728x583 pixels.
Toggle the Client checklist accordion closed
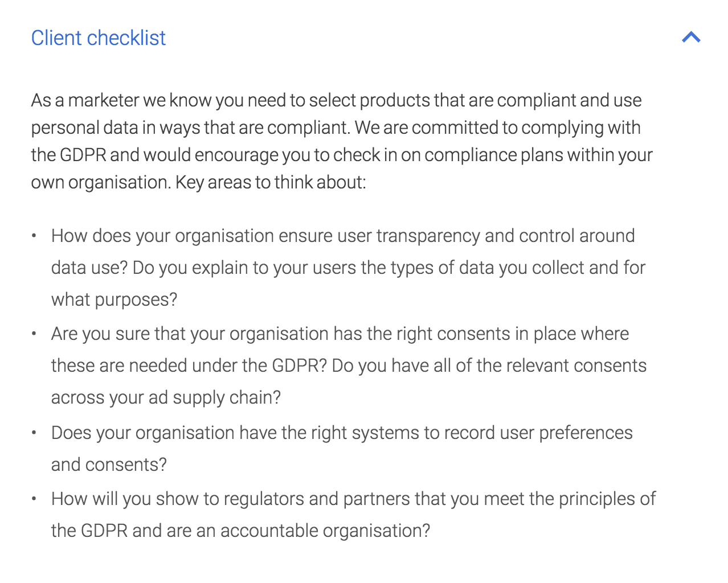(691, 36)
